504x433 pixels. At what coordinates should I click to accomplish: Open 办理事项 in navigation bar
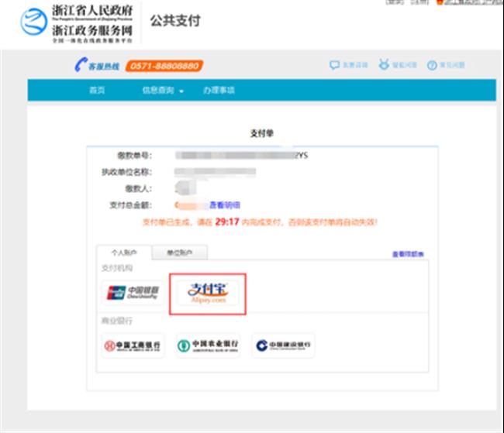219,91
